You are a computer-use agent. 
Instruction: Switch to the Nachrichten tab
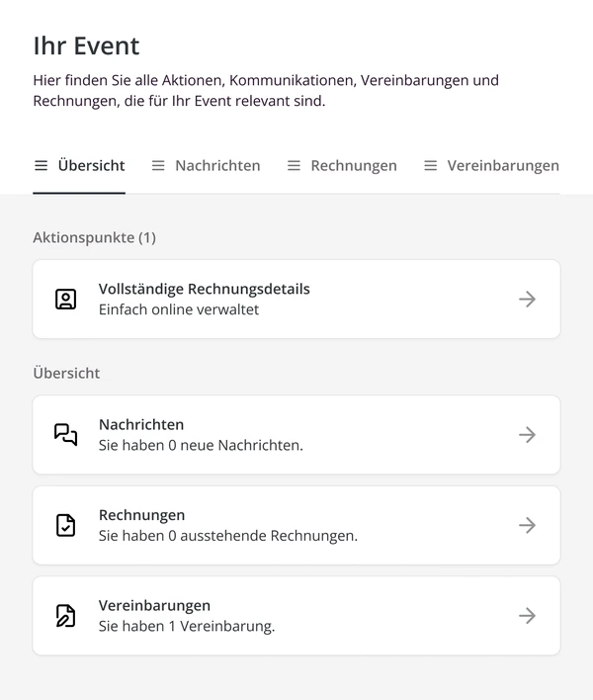point(207,166)
